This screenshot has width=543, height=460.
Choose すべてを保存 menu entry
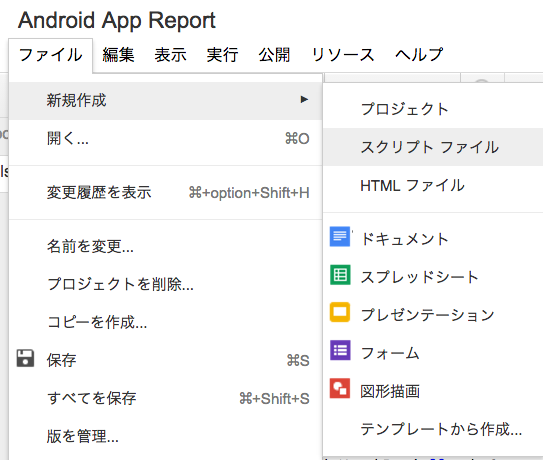[x=166, y=398]
